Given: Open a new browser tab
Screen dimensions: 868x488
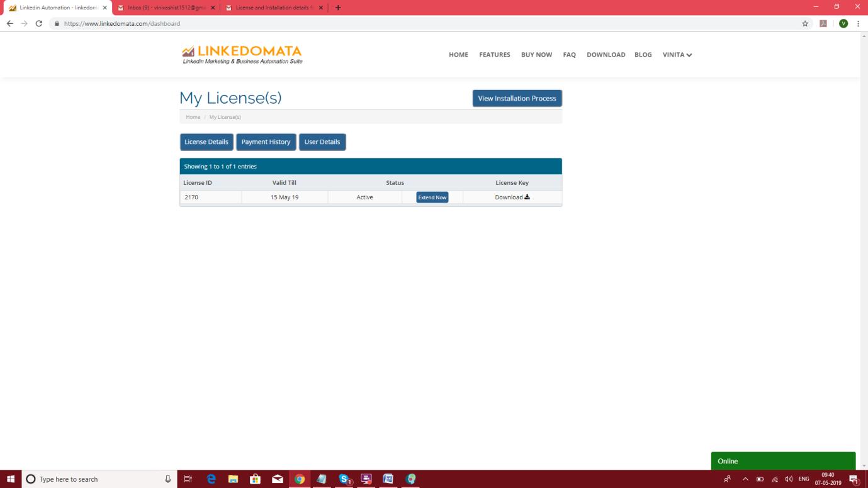Looking at the screenshot, I should click(x=338, y=8).
